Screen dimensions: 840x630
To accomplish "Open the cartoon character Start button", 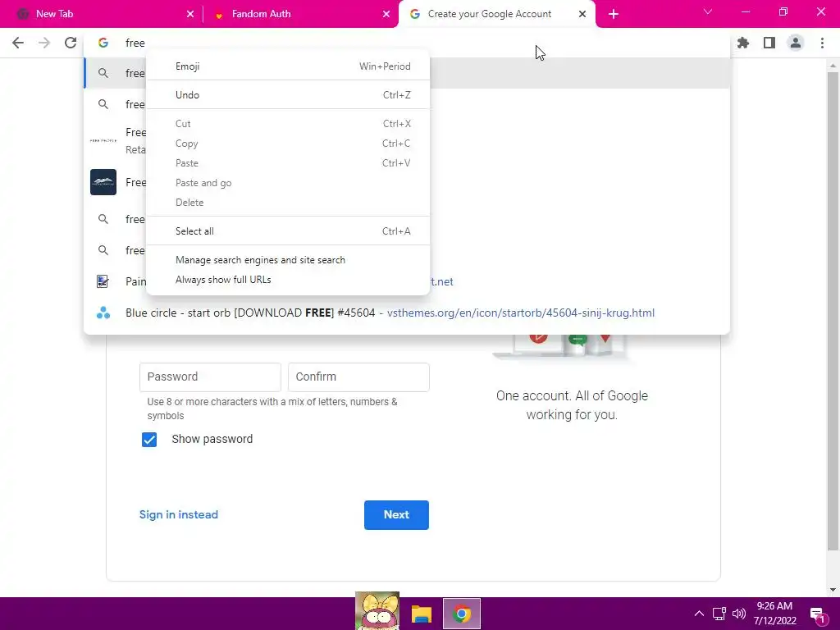I will 377,610.
